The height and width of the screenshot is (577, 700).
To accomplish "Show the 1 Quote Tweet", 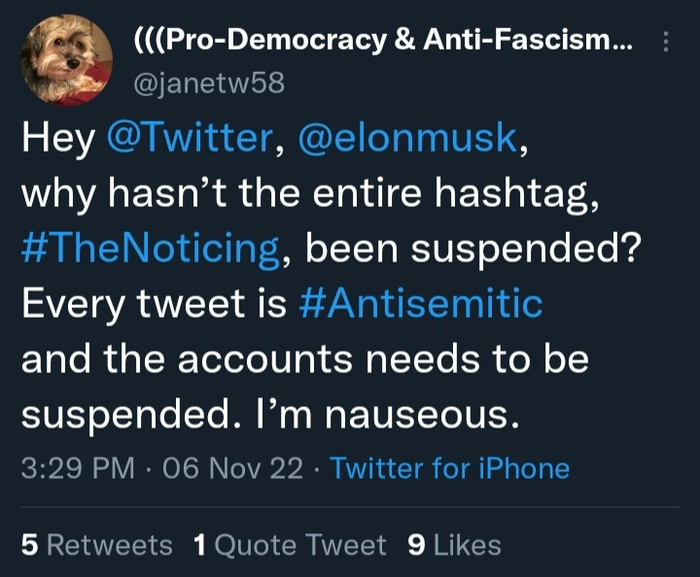I will [x=289, y=544].
